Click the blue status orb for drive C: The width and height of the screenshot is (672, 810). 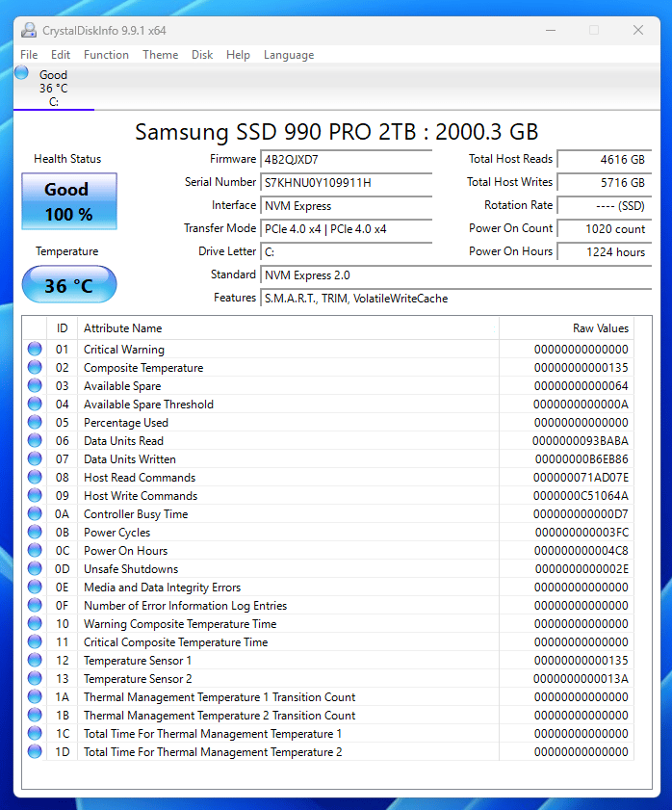[x=22, y=73]
